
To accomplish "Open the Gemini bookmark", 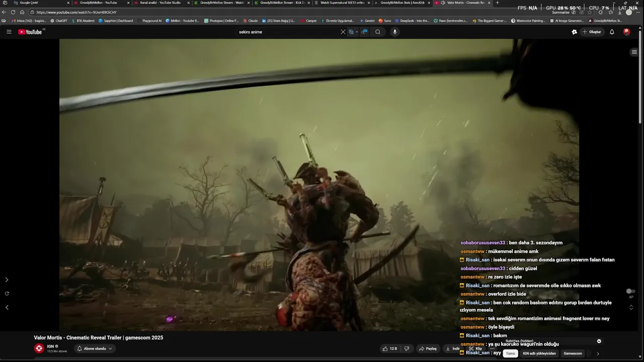I will (x=367, y=21).
